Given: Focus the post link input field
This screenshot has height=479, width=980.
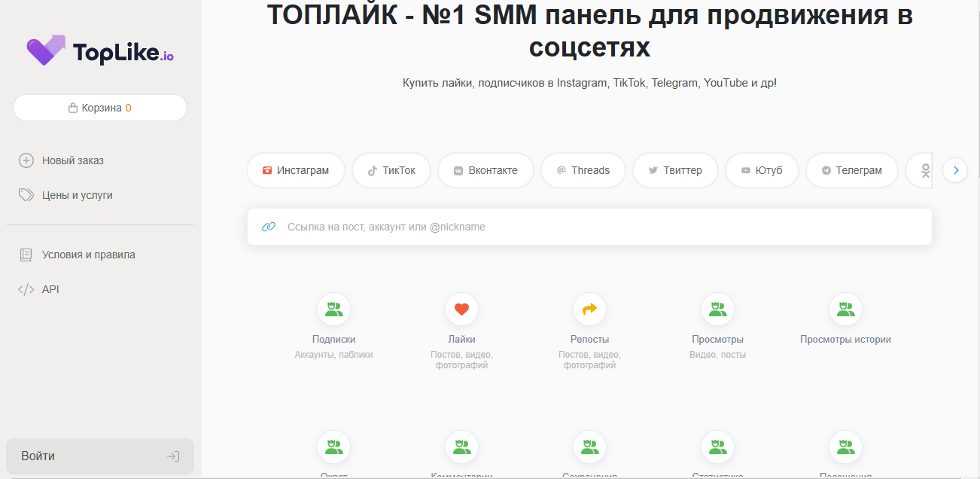Looking at the screenshot, I should [x=589, y=227].
